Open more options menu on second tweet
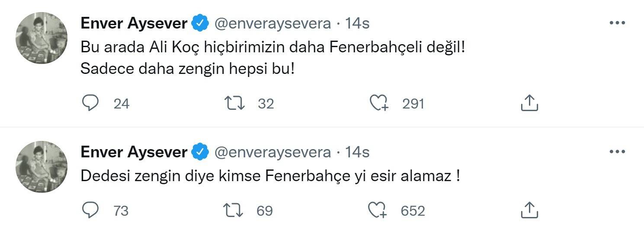644x233 pixels. coord(617,152)
